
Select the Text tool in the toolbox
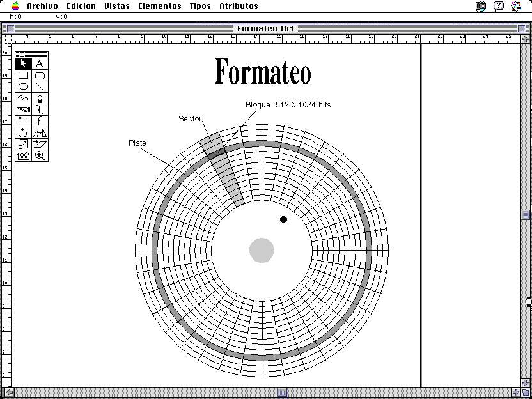[x=40, y=63]
